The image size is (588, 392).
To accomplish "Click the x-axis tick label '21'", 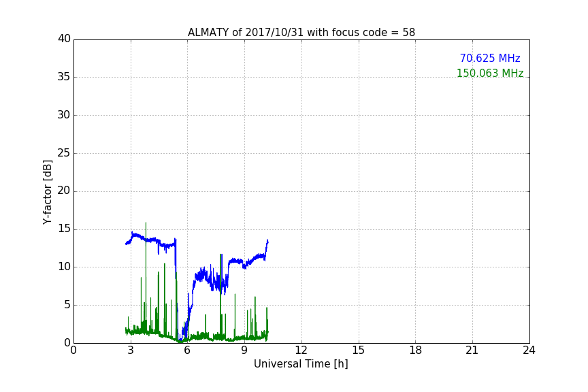I will pos(472,350).
